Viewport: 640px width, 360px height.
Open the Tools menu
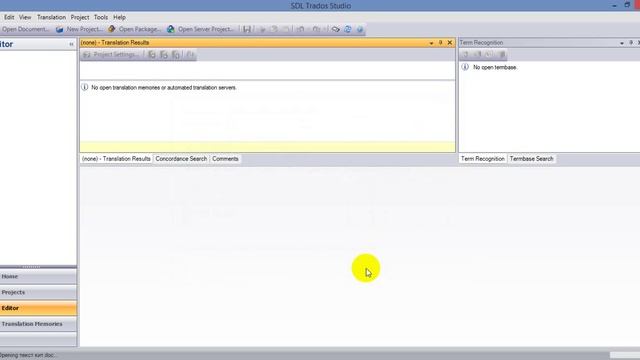tap(101, 17)
